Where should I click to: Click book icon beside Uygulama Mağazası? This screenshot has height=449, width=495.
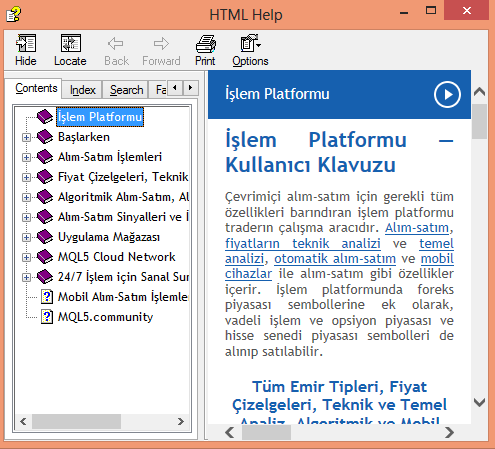[x=45, y=237]
